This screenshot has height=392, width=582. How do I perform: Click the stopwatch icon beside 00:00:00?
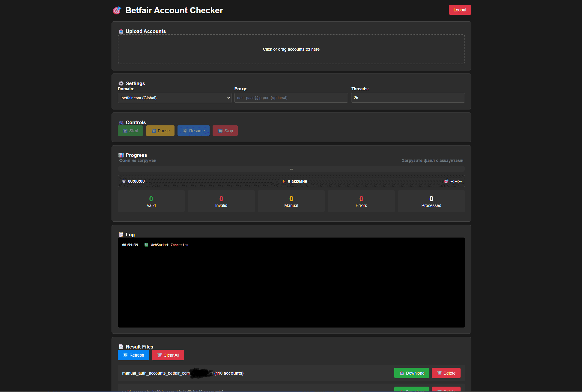pos(124,181)
